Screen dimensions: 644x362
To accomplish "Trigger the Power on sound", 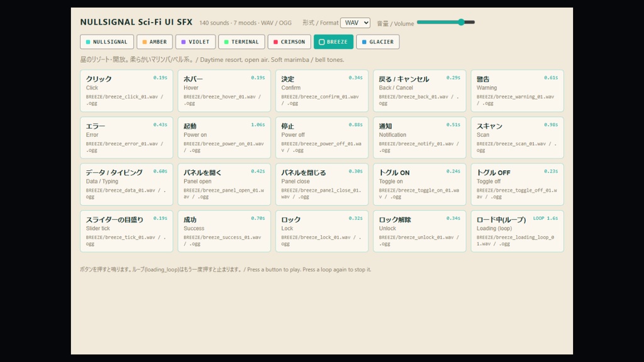I will coord(225,138).
